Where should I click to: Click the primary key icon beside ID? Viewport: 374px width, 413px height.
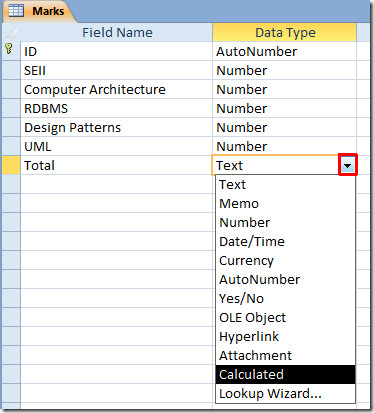pyautogui.click(x=9, y=48)
